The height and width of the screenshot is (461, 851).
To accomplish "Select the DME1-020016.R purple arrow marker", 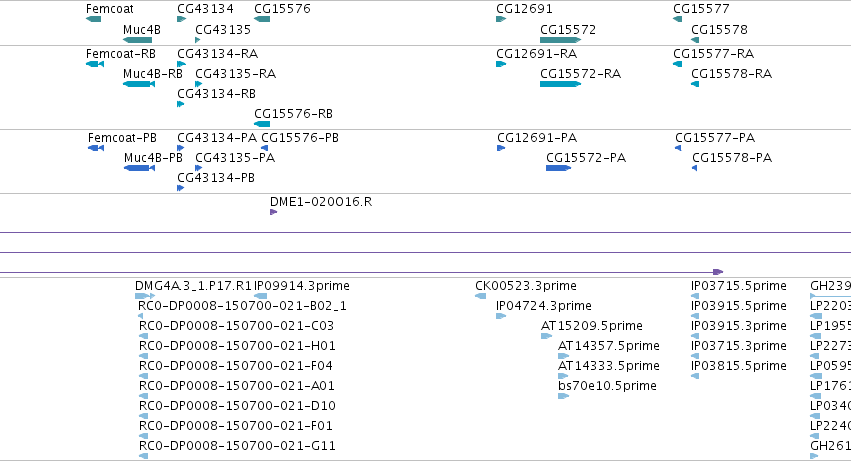I will tap(274, 212).
